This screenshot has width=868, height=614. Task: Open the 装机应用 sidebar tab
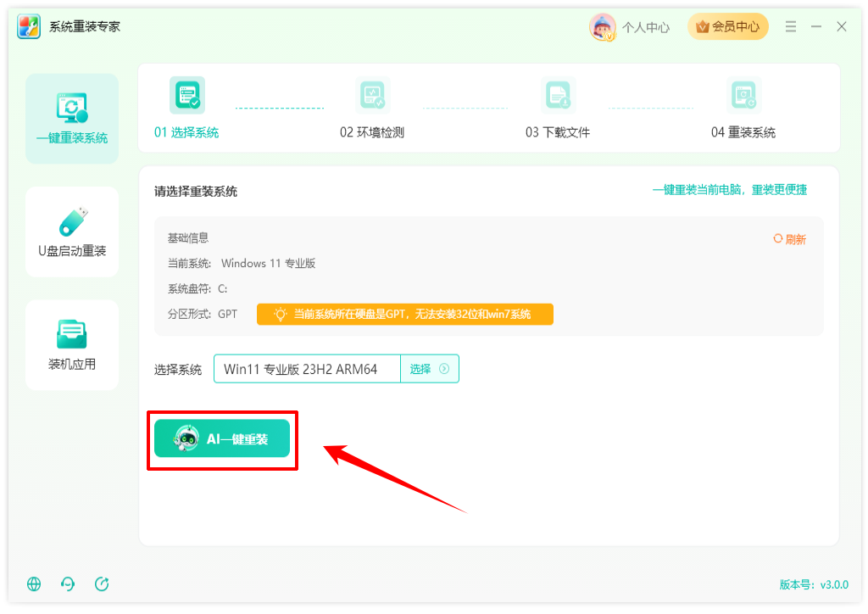[72, 345]
